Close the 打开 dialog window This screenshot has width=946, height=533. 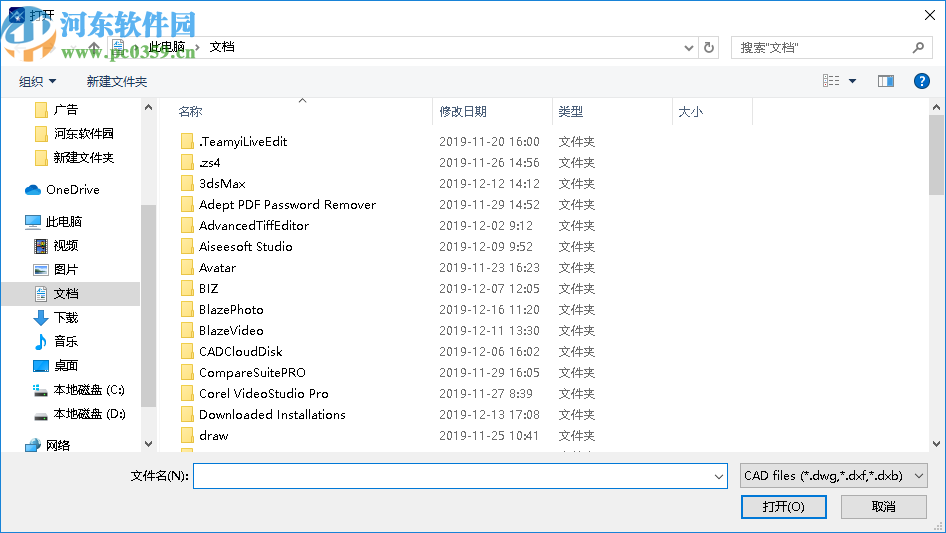pos(930,15)
